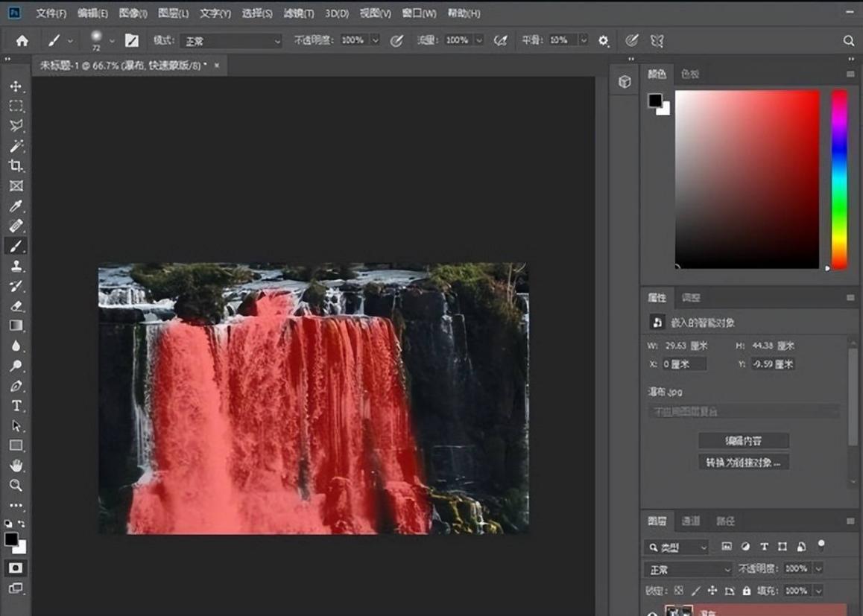Select the Crop tool in toolbar
Viewport: 863px width, 616px height.
16,166
